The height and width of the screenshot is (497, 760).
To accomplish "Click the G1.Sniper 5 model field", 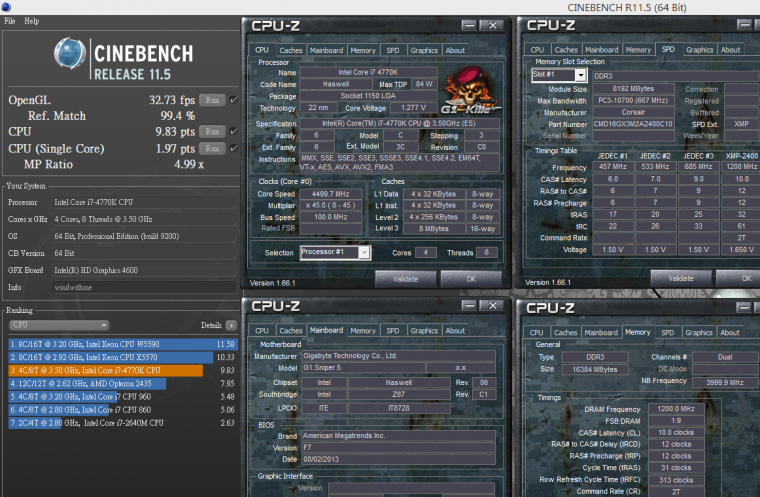I will tap(363, 368).
